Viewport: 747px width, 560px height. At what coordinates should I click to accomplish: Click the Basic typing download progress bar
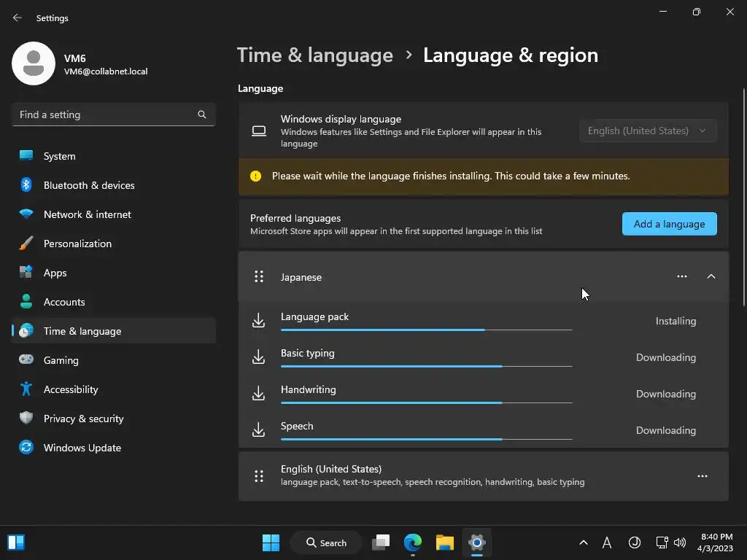point(426,366)
